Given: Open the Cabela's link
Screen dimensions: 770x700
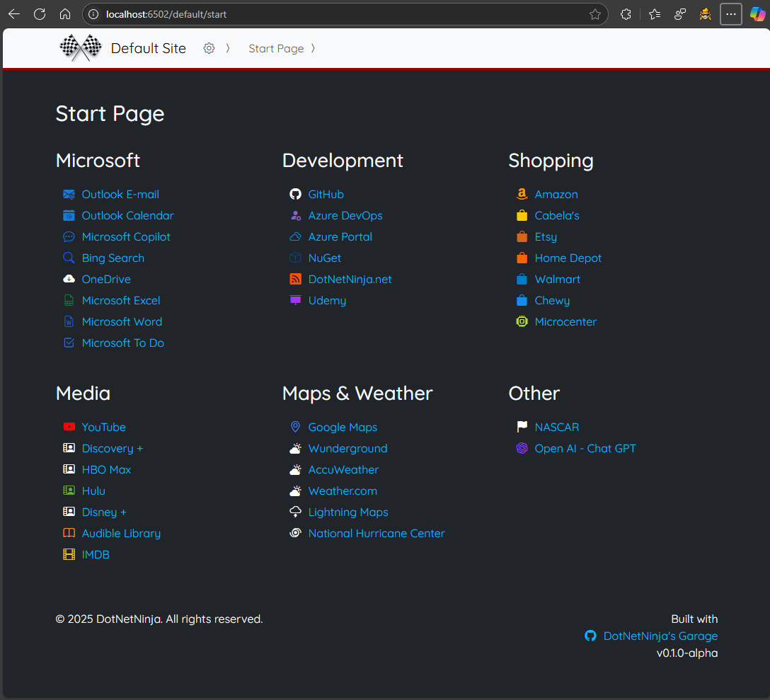Looking at the screenshot, I should 557,216.
